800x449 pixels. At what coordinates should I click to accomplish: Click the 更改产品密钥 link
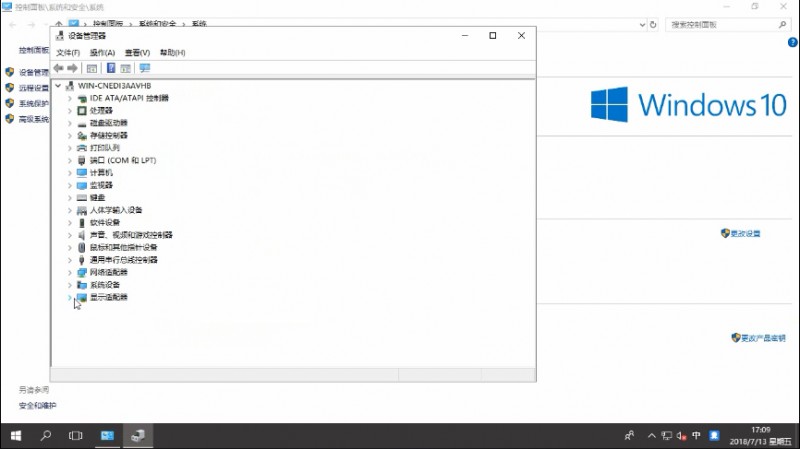point(763,338)
